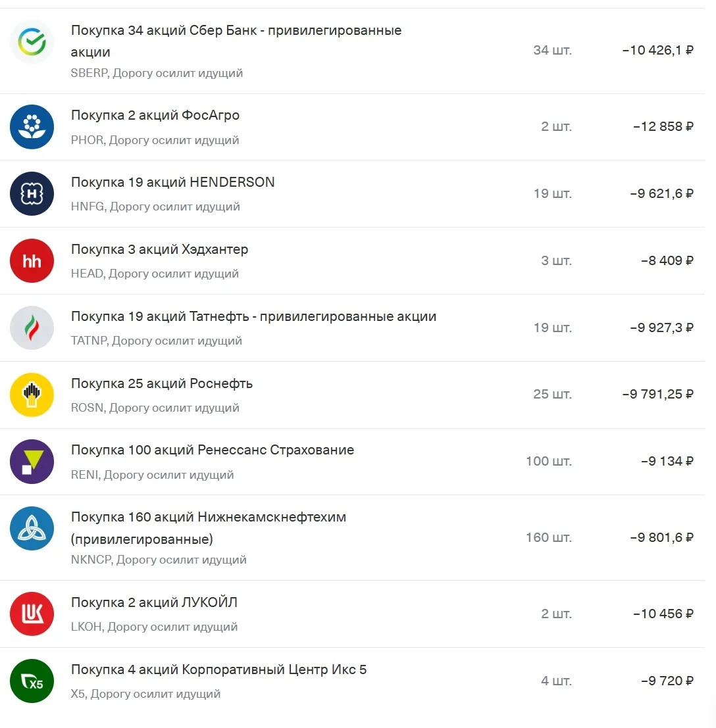The width and height of the screenshot is (716, 728).
Task: Click the HNFG ticker subtitle
Action: click(x=155, y=206)
